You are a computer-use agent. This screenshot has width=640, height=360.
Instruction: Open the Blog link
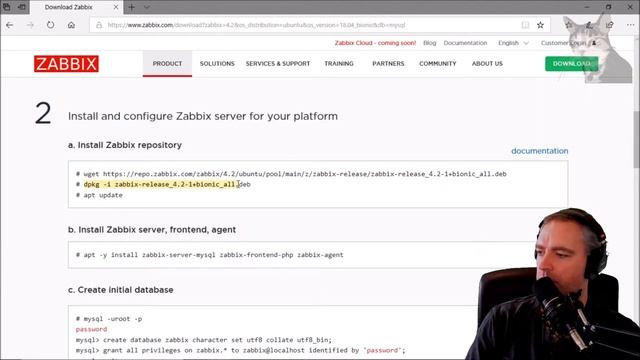[x=429, y=43]
